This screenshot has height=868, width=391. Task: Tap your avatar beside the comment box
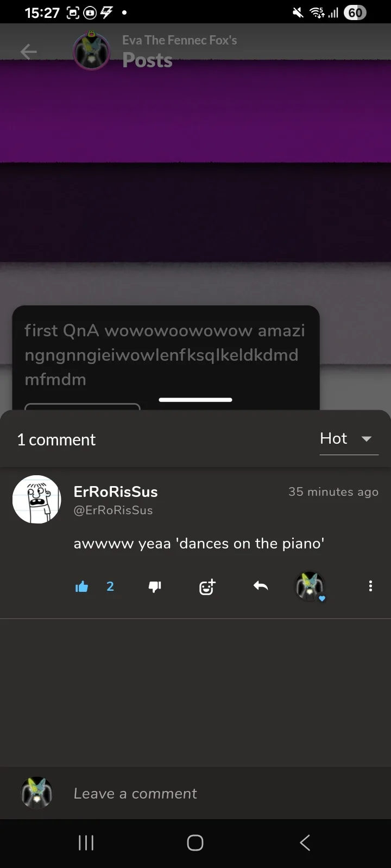coord(37,793)
